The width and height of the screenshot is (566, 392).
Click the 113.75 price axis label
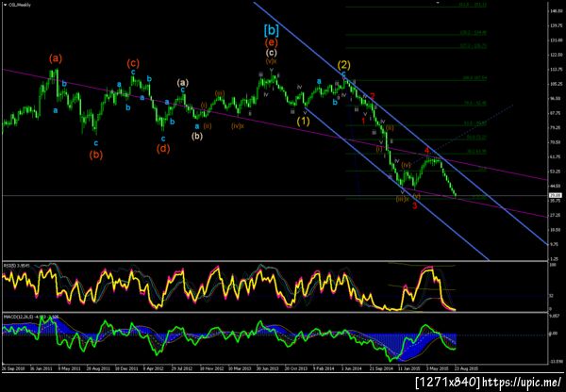click(555, 69)
